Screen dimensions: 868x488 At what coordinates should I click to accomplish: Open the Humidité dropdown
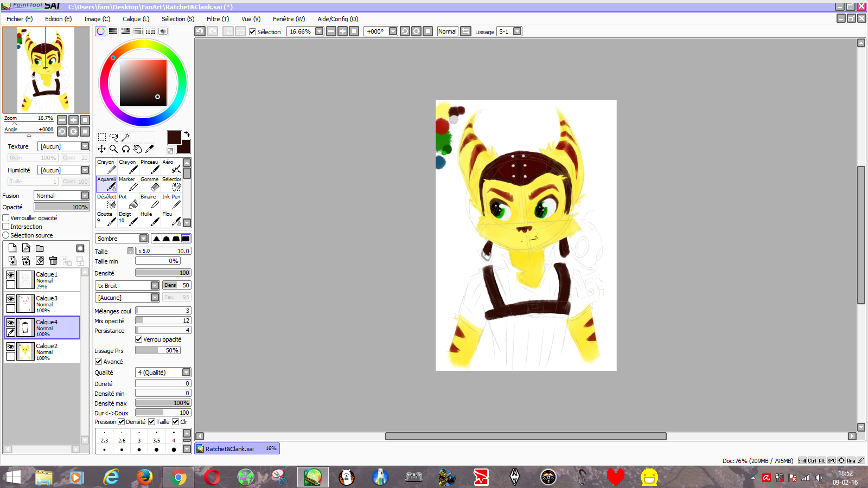[x=63, y=170]
